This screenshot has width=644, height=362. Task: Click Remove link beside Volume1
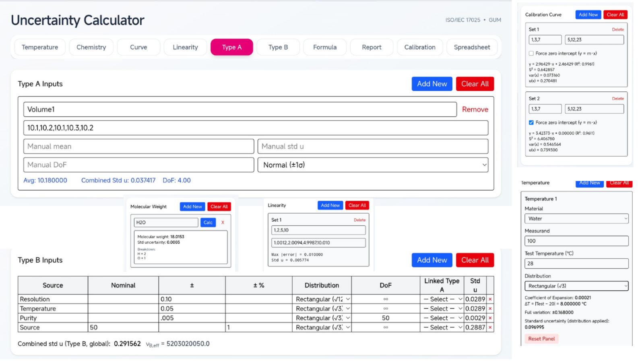coord(475,109)
